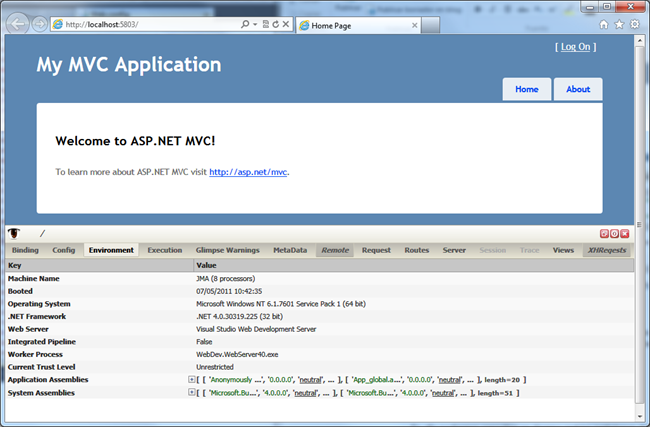The image size is (650, 427).
Task: Open the browser Home icon
Action: 603,23
